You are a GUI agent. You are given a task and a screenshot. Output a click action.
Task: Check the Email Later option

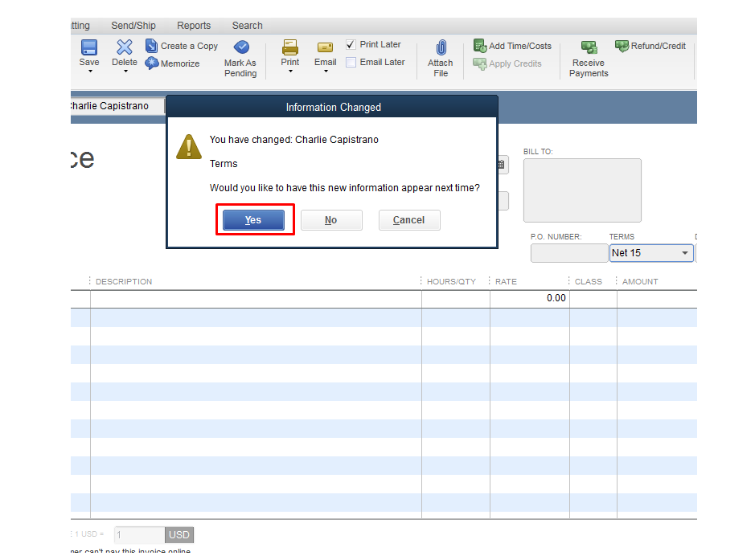point(351,62)
